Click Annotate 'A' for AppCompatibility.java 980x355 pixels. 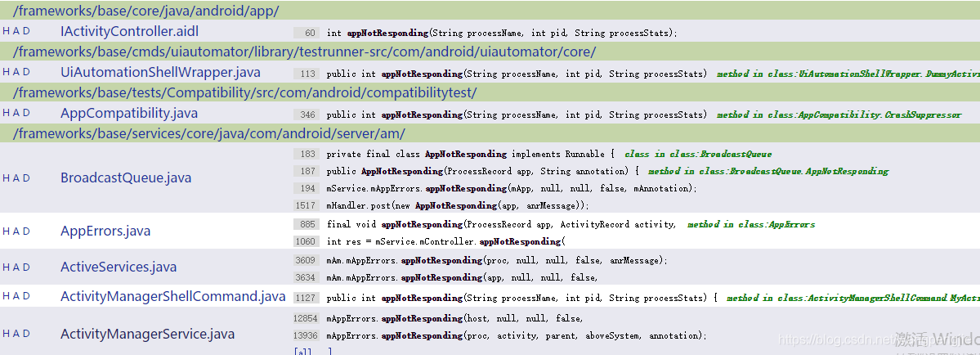point(16,113)
